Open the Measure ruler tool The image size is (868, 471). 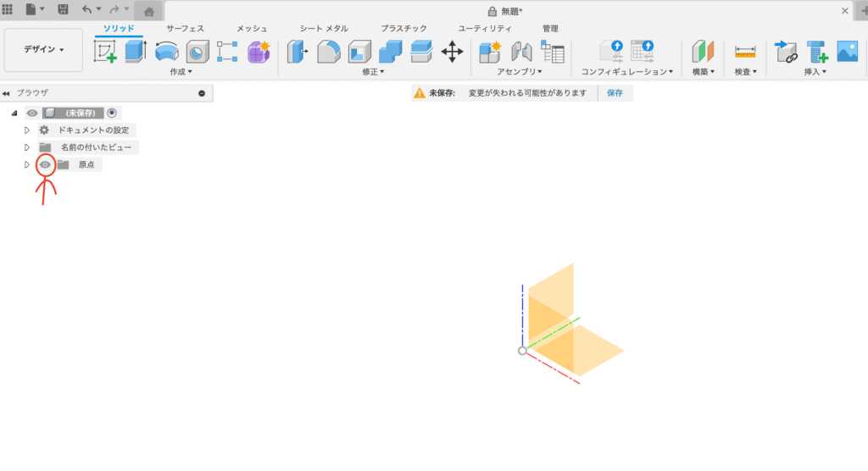click(745, 52)
